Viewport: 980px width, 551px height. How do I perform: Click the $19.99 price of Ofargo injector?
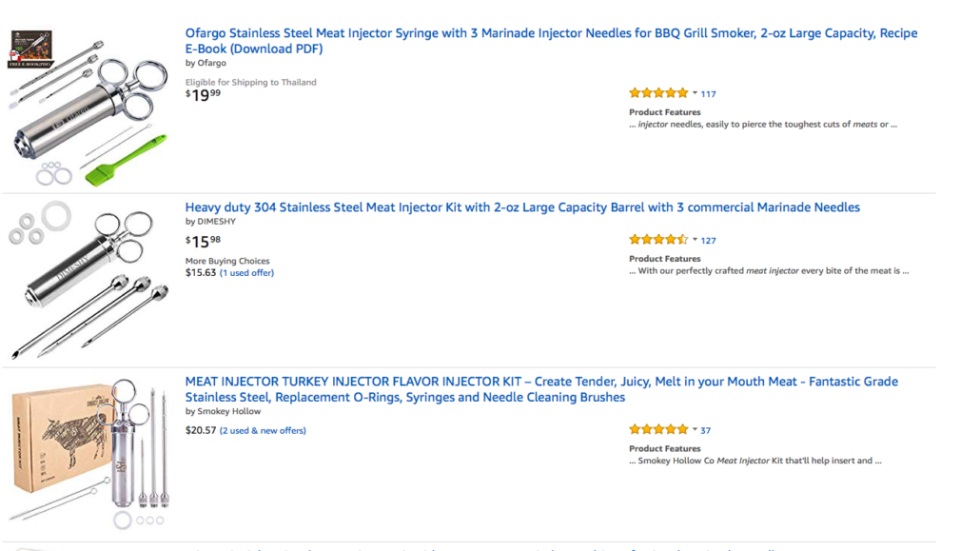tap(203, 95)
